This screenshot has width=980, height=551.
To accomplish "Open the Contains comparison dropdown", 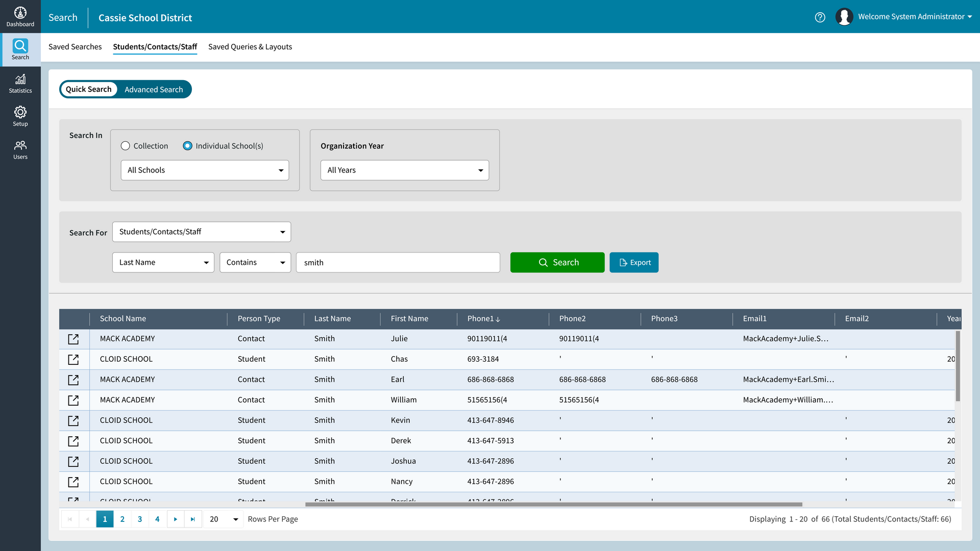I will pos(255,262).
